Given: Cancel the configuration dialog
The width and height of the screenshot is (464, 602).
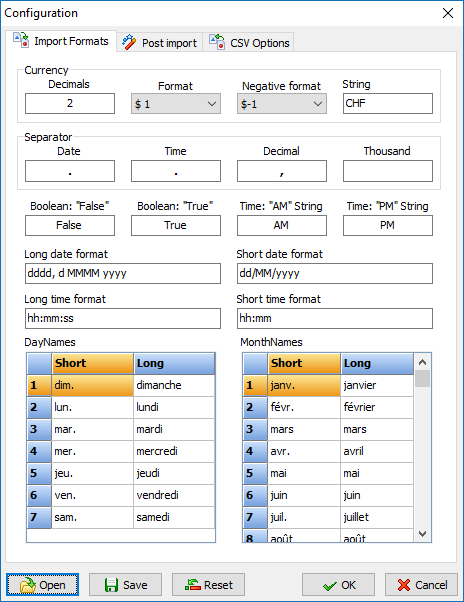Looking at the screenshot, I should 421,585.
